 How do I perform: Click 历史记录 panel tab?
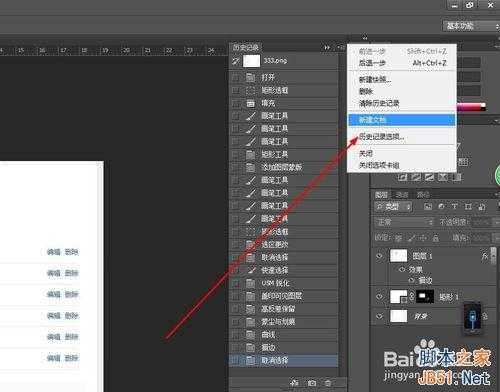(246, 47)
